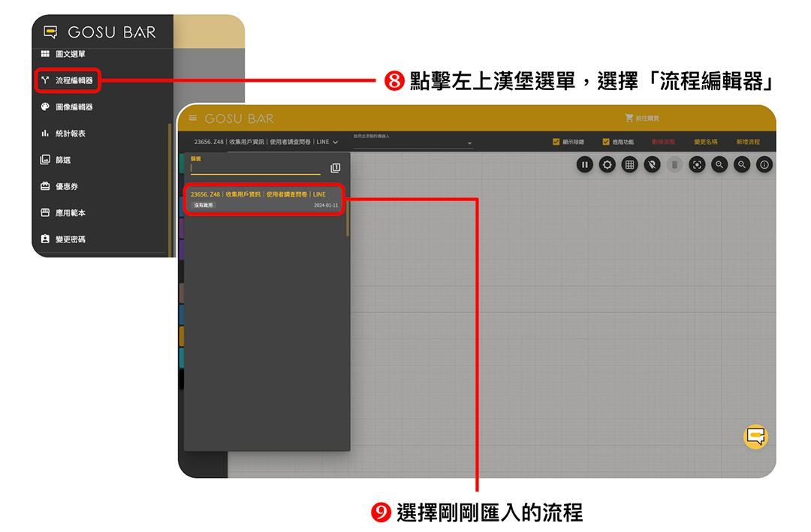Click the pause button in canvas toolbar
Viewport: 811px width, 532px height.
[x=584, y=165]
